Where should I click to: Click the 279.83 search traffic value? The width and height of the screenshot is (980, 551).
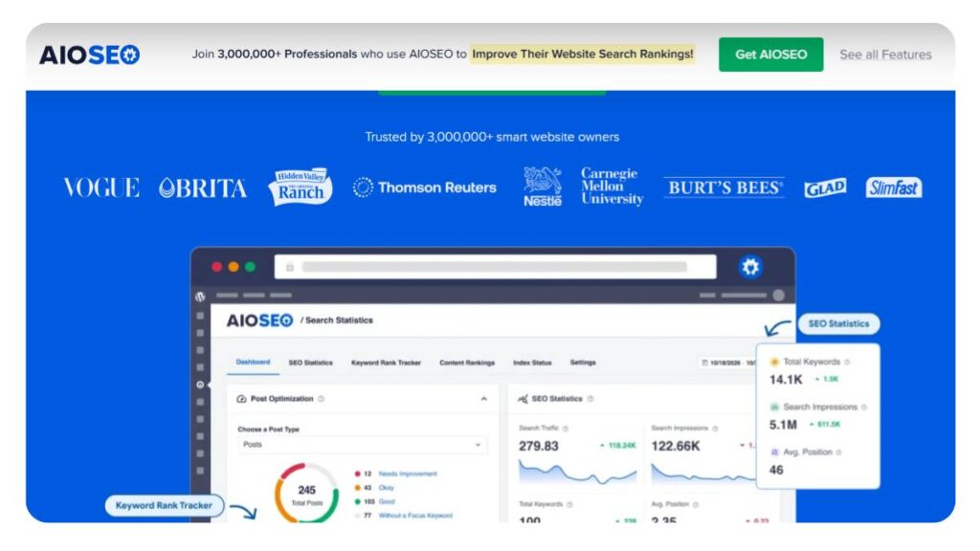[x=539, y=446]
